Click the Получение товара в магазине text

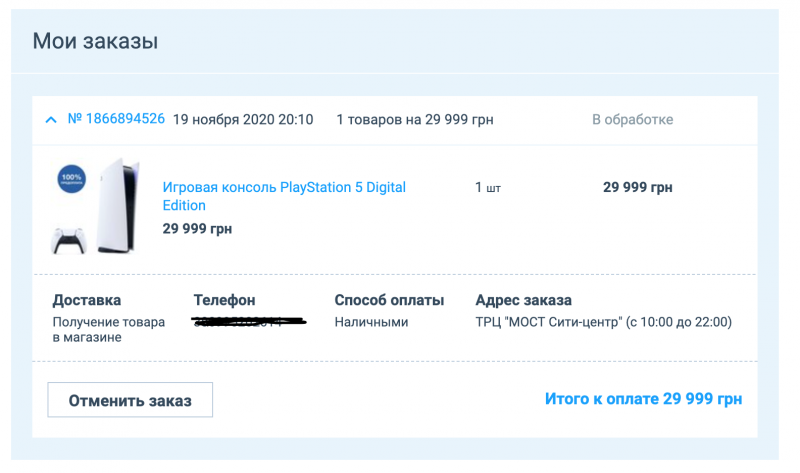[101, 330]
